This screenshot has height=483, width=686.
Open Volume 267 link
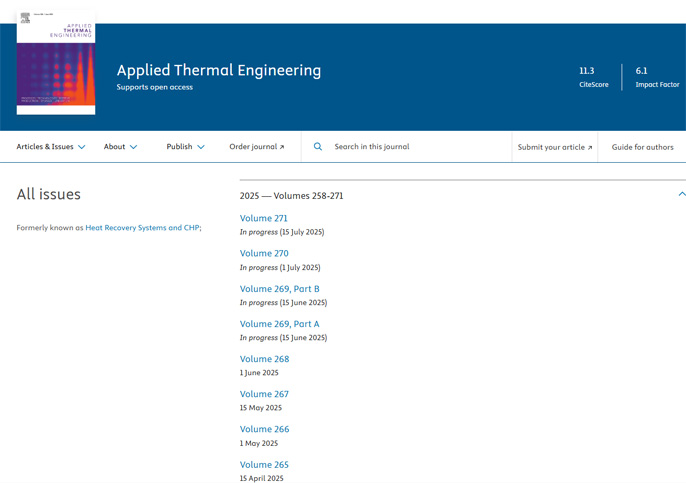tap(264, 394)
